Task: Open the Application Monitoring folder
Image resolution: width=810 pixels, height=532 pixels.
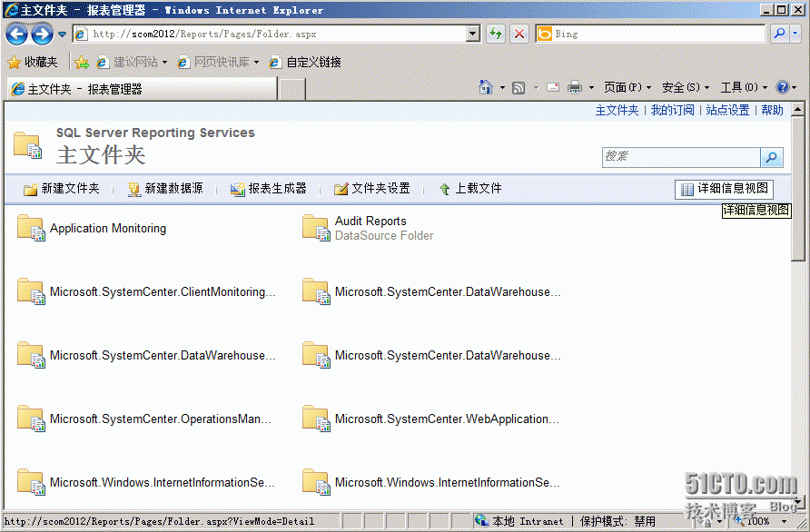Action: click(108, 228)
